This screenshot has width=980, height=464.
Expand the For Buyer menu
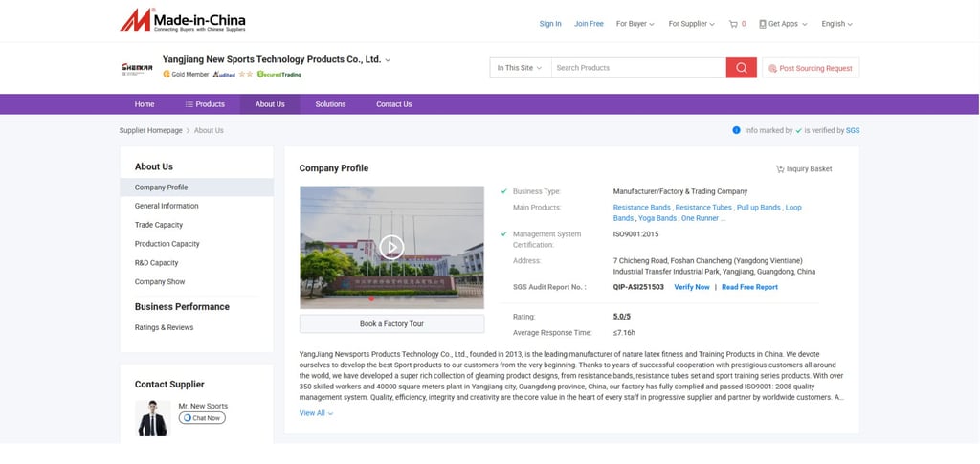click(635, 24)
